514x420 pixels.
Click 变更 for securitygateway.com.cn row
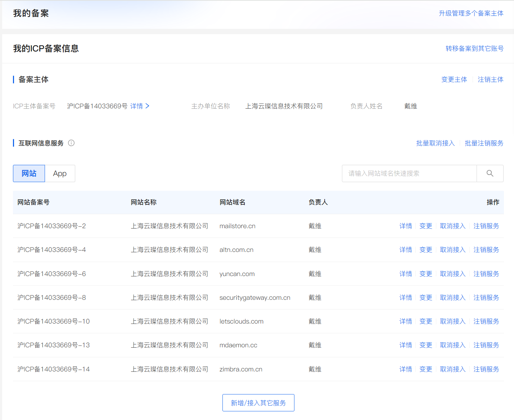[x=426, y=298]
